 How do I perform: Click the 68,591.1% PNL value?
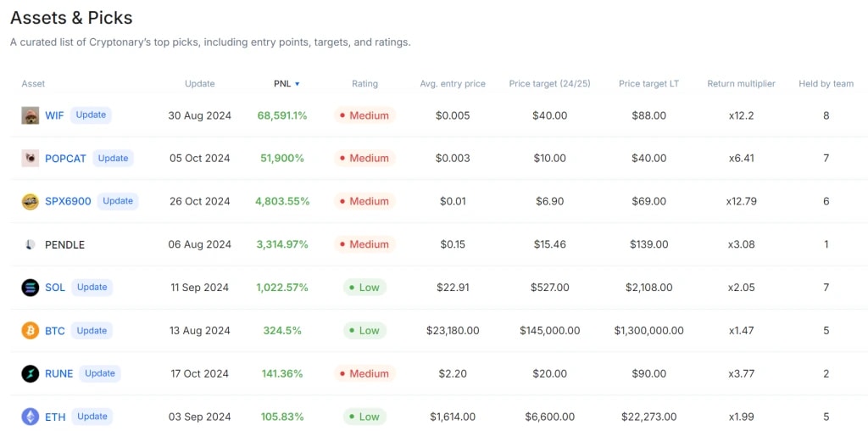282,115
